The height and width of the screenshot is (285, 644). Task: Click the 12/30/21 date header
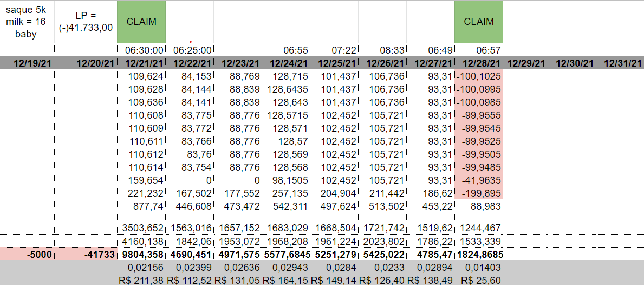[x=572, y=63]
